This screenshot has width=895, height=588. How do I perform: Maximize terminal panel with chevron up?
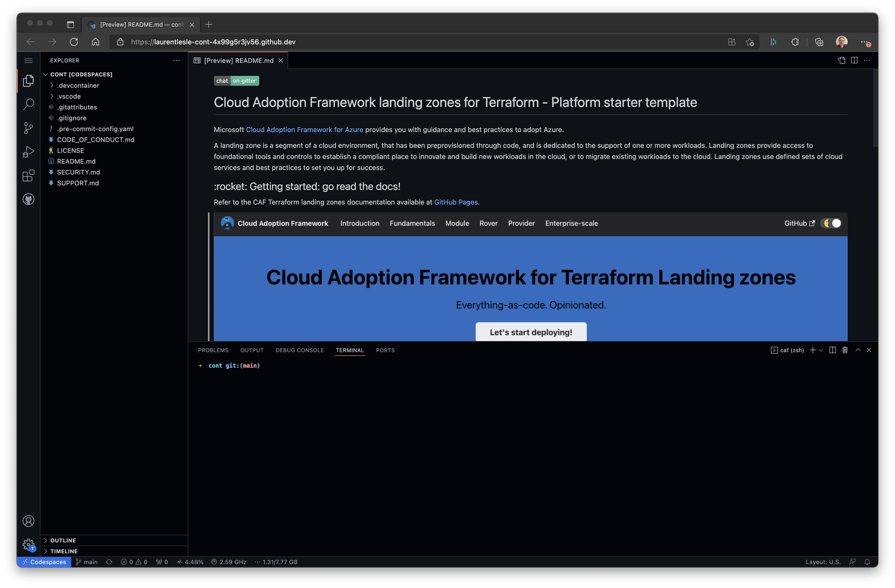(x=858, y=350)
